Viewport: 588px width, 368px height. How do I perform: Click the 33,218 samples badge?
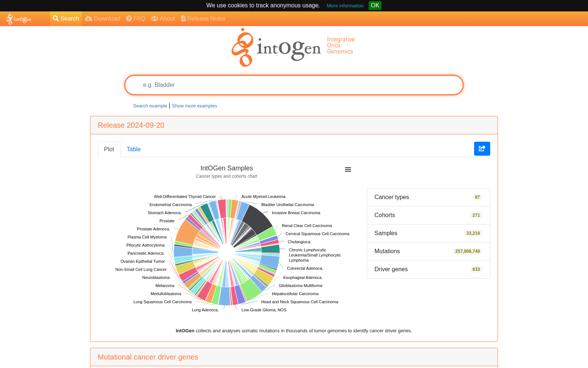473,233
